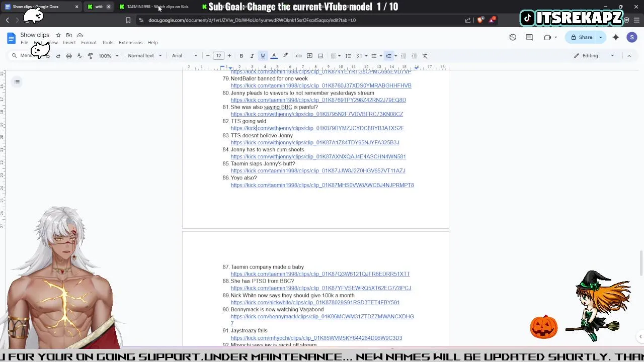Open link under NerdBaller banned for one week

321,85
